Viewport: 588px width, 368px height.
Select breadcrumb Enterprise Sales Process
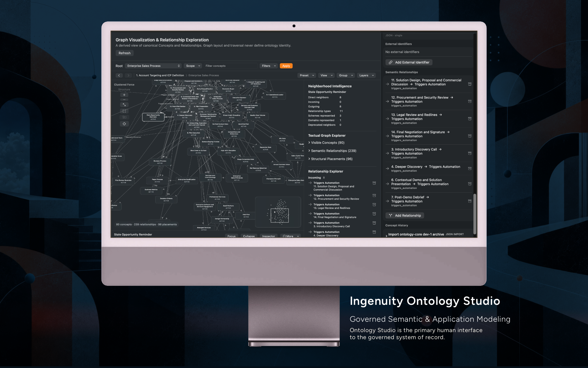point(204,75)
